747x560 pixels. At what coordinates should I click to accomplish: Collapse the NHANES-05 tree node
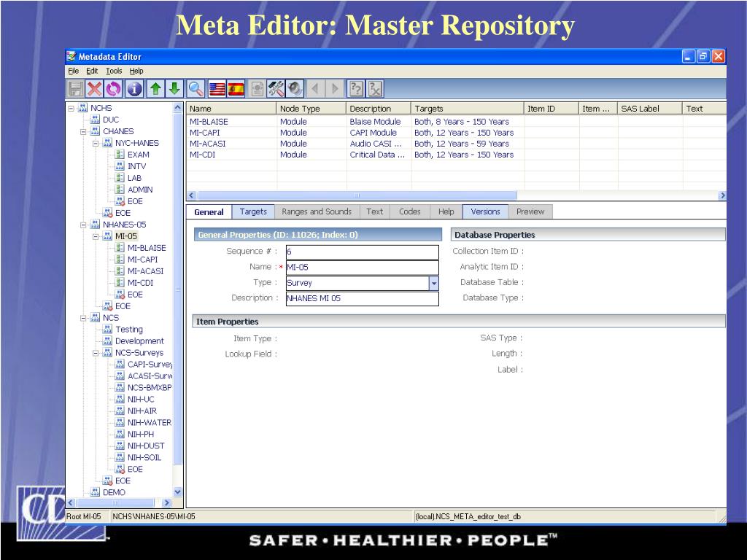coord(83,225)
